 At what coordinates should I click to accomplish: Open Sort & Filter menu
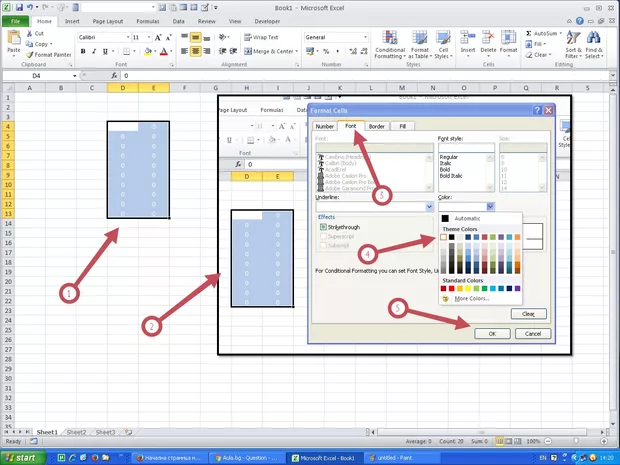tap(573, 45)
